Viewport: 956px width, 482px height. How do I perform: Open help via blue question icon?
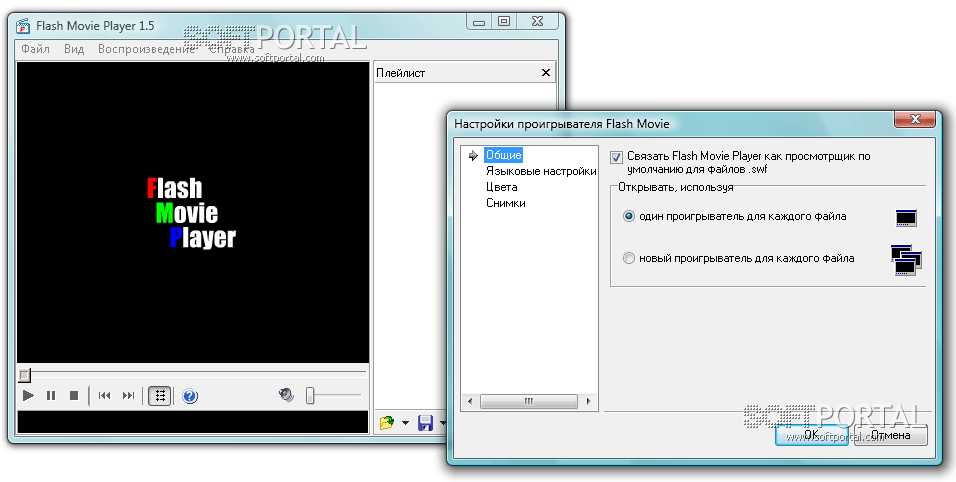click(x=190, y=396)
